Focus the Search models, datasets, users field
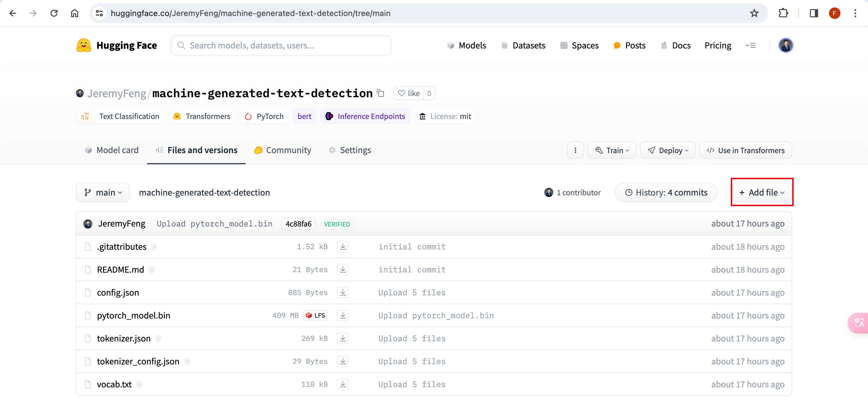This screenshot has height=402, width=868. [x=281, y=46]
